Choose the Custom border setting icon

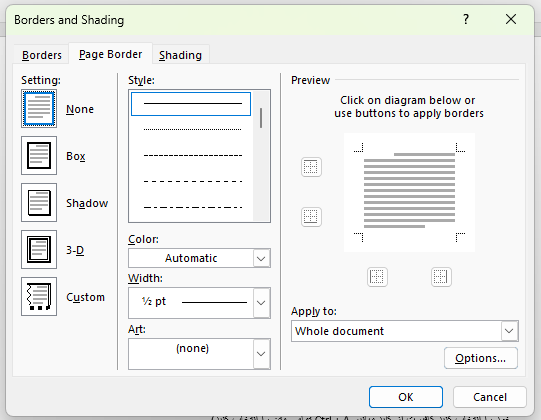pyautogui.click(x=39, y=296)
